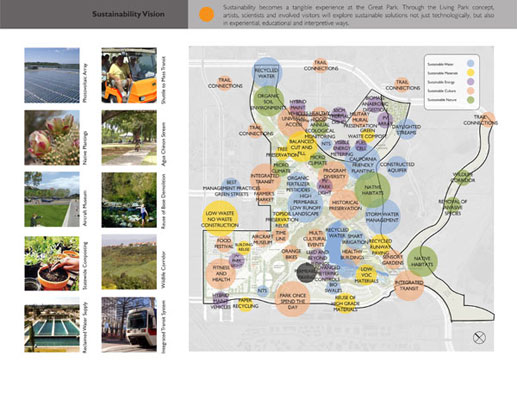Click the Paper Recycling yellow bubble
517x400 pixels.
click(x=245, y=303)
